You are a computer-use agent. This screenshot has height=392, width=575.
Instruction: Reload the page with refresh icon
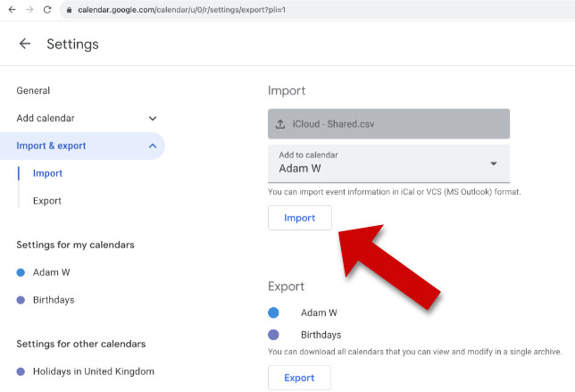pos(47,10)
